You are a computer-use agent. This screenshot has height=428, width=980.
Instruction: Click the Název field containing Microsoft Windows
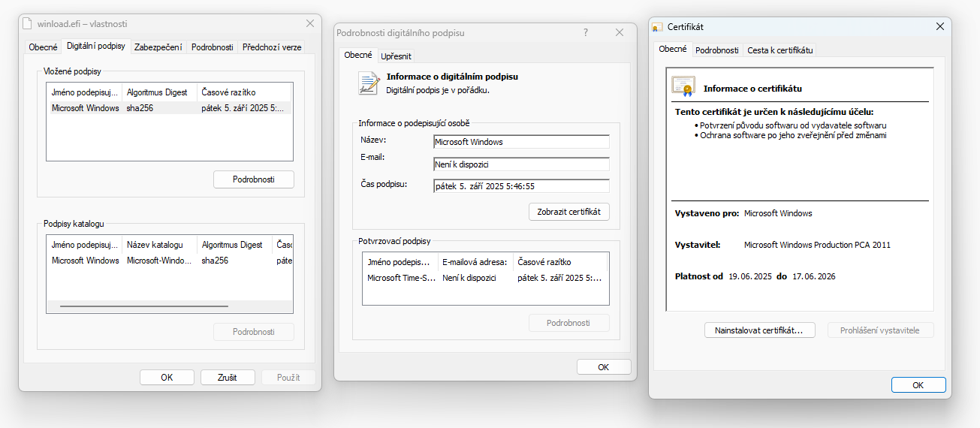pyautogui.click(x=520, y=142)
